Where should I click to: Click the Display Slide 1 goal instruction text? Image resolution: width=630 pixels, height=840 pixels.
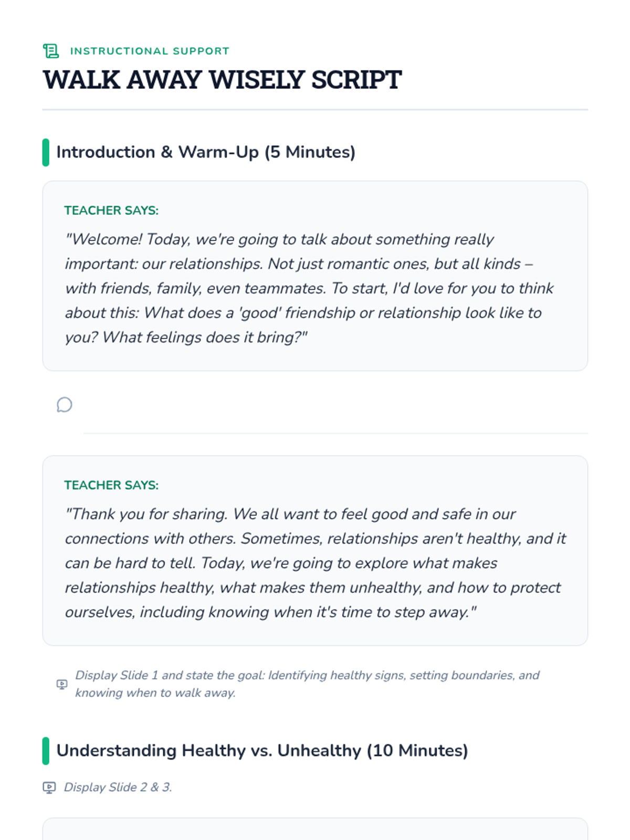pos(307,676)
